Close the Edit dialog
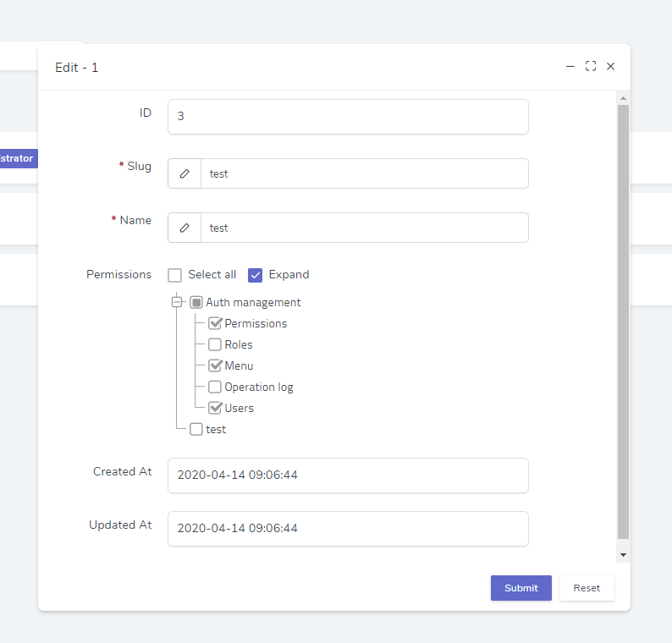Screen dimensions: 672x643 tap(610, 67)
